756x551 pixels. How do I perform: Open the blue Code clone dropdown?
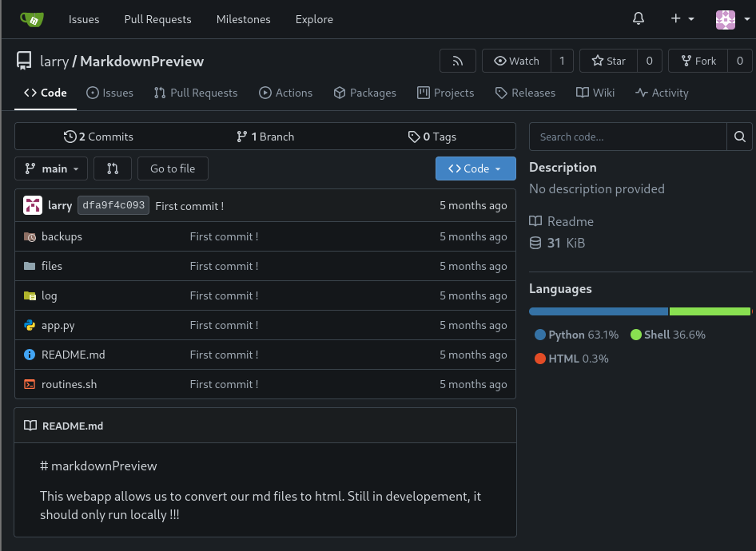475,168
